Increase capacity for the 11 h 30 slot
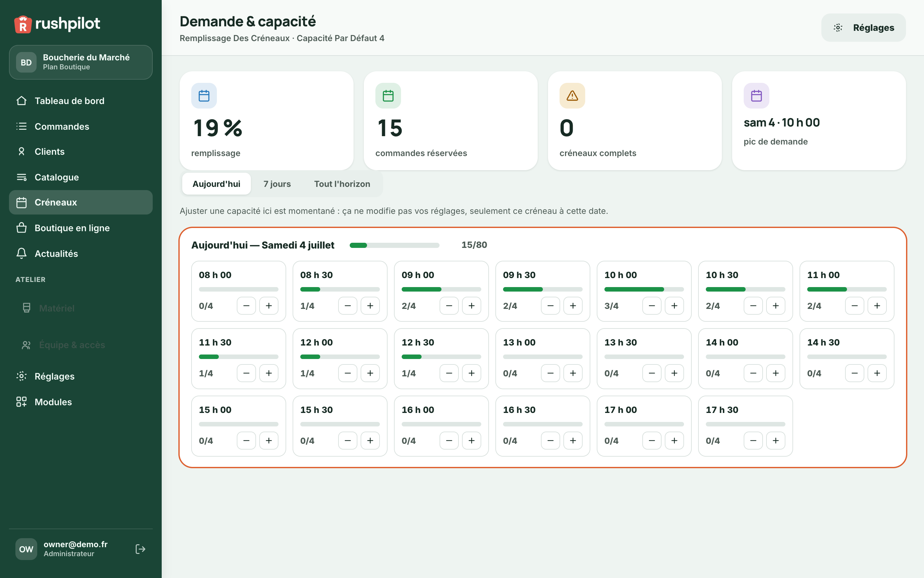The image size is (924, 578). [x=269, y=373]
